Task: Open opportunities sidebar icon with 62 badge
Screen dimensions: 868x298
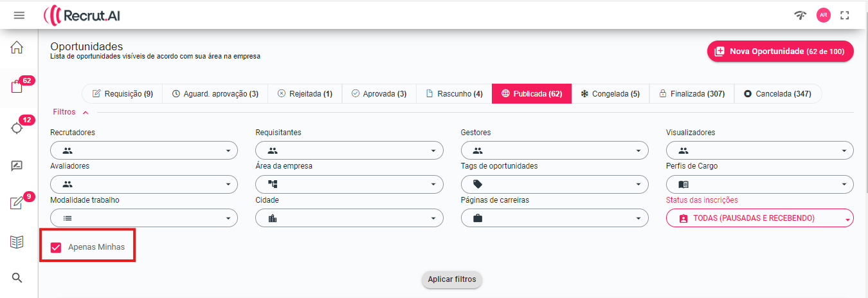Action: [x=17, y=88]
